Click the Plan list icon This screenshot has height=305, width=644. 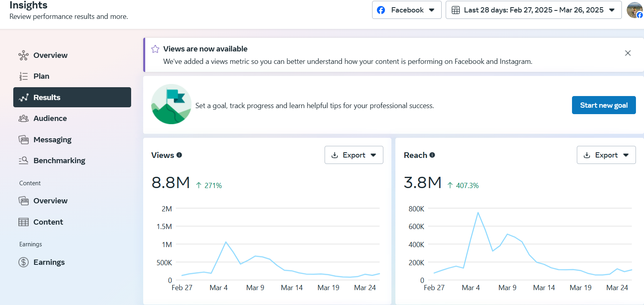(23, 76)
